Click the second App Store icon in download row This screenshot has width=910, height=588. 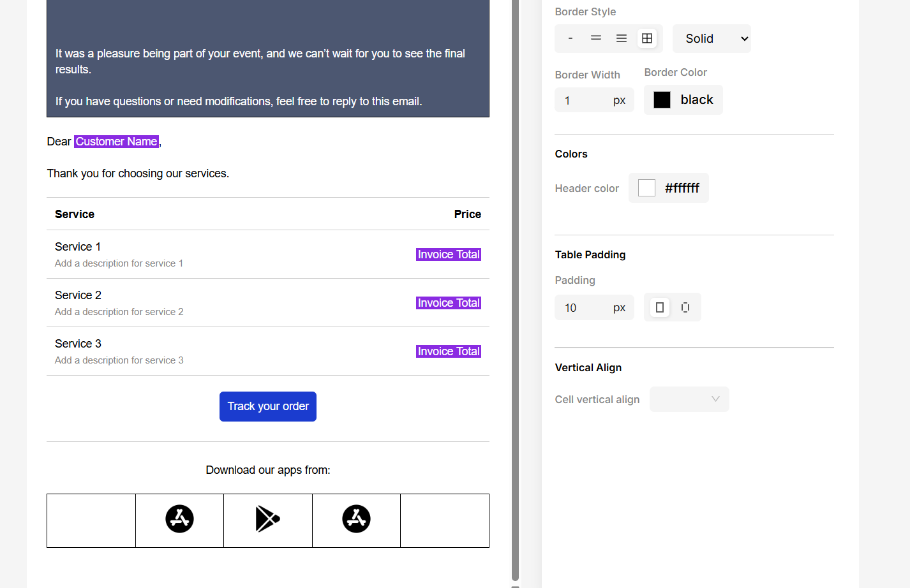[356, 518]
